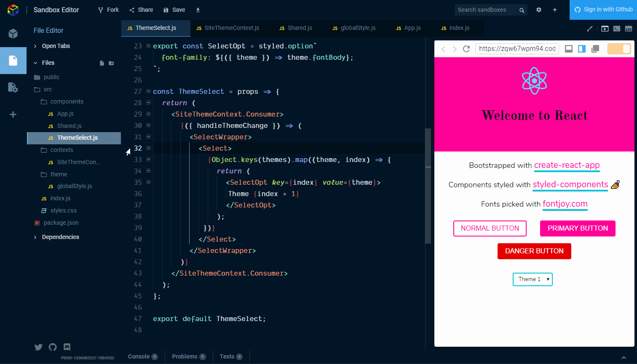Refresh the preview browser
The image size is (637, 364).
pyautogui.click(x=466, y=49)
